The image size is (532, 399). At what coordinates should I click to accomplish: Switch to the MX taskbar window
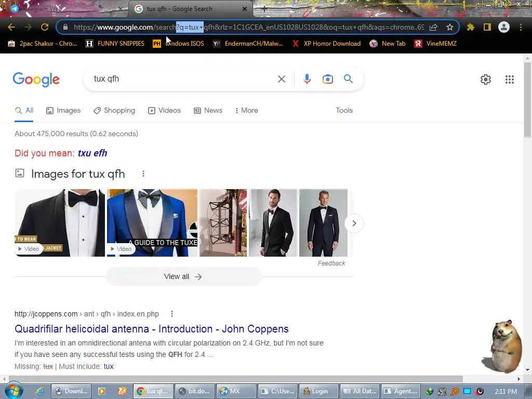tap(236, 391)
